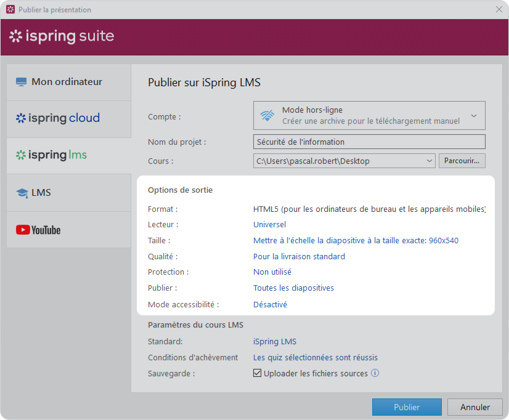Click the Annuler button

pos(475,407)
